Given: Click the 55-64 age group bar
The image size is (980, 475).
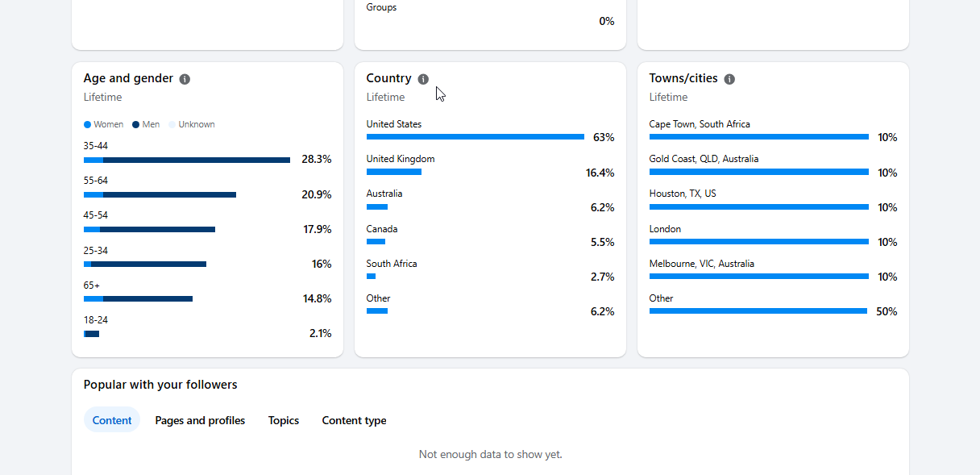Looking at the screenshot, I should tap(160, 194).
